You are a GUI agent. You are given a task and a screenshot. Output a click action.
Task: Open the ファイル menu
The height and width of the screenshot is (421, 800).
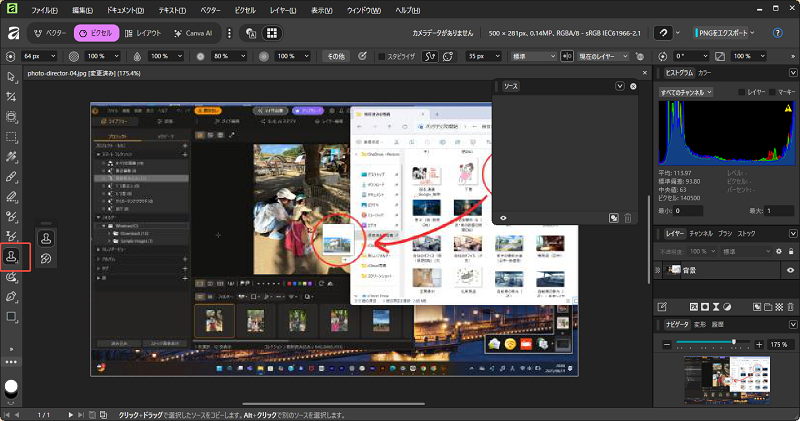(44, 10)
